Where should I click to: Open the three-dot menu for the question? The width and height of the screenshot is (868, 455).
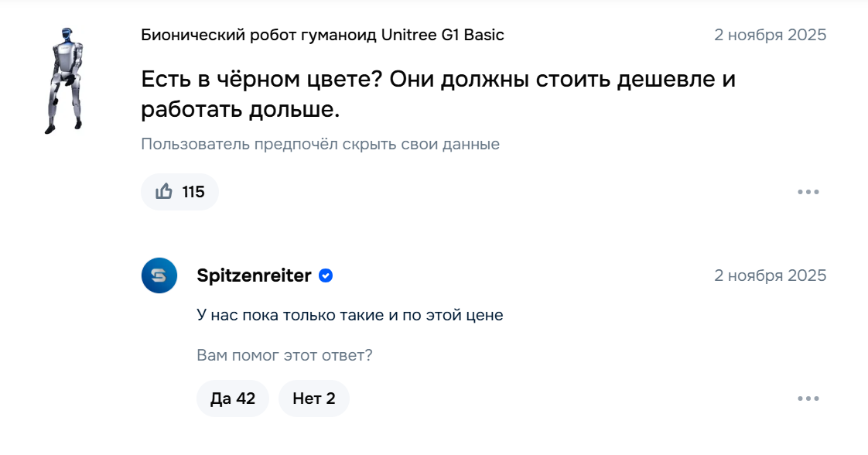tap(808, 192)
